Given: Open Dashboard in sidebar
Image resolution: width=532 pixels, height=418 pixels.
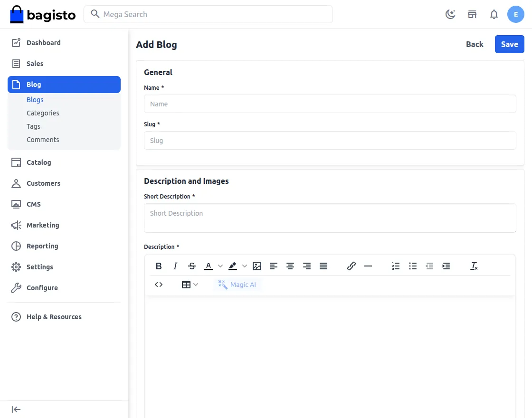Looking at the screenshot, I should click(64, 43).
